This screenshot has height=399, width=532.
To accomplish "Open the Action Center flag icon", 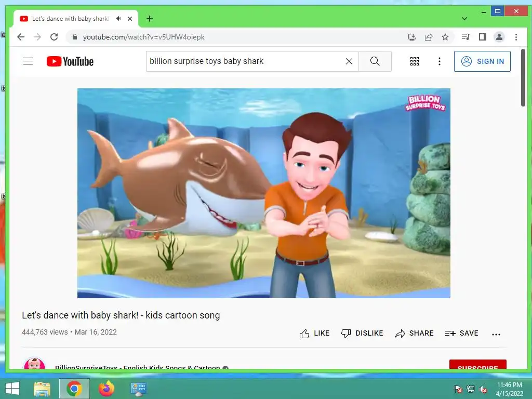I will pyautogui.click(x=458, y=389).
